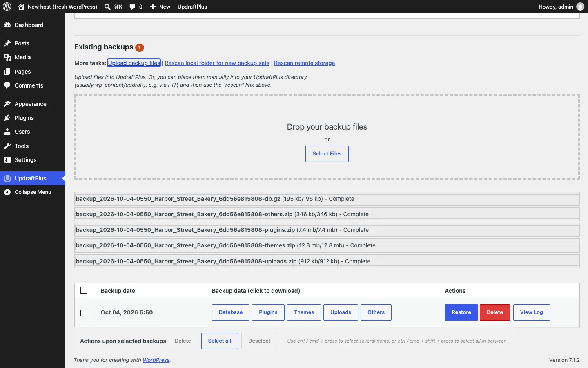Click the Drop your backup files zone text
The height and width of the screenshot is (368, 588).
coord(327,127)
